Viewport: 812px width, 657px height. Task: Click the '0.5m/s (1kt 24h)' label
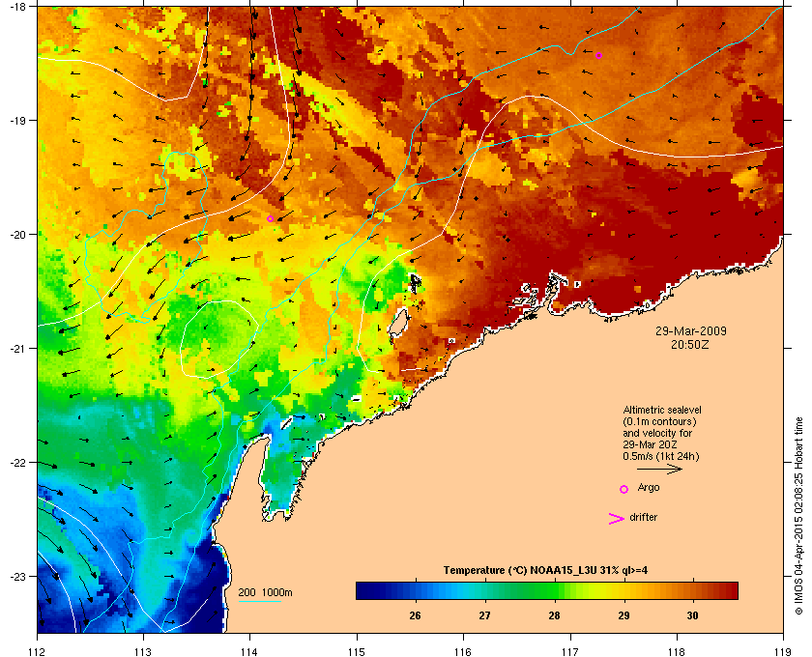661,456
